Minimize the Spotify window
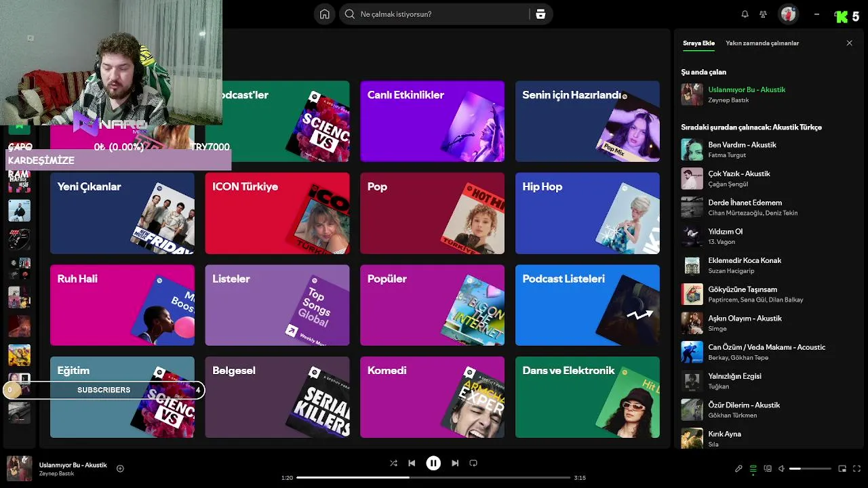Viewport: 868px width, 488px height. tap(816, 14)
